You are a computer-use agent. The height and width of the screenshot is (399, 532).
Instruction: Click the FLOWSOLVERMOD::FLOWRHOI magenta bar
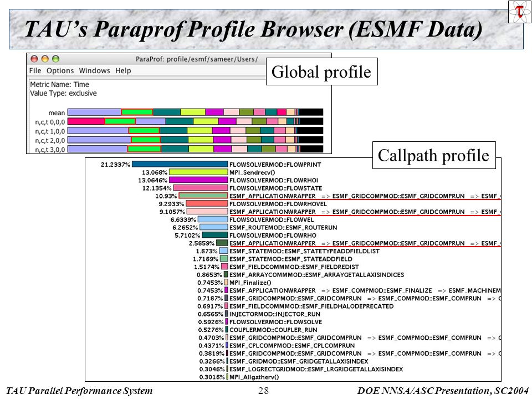pos(198,180)
